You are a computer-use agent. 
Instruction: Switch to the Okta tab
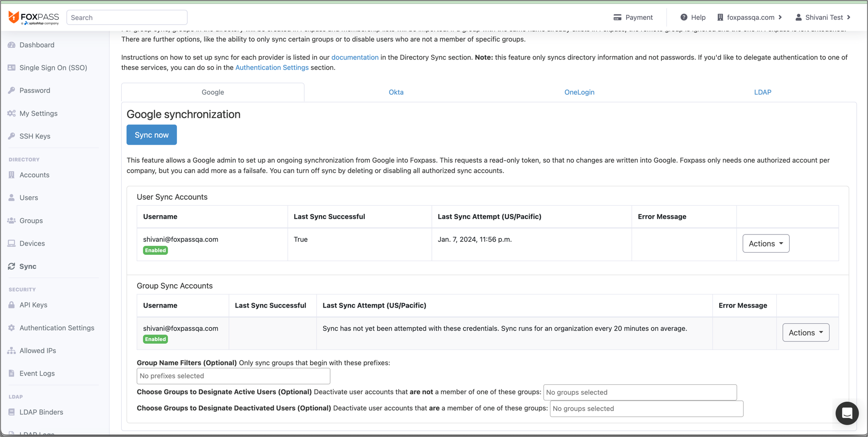coord(396,92)
